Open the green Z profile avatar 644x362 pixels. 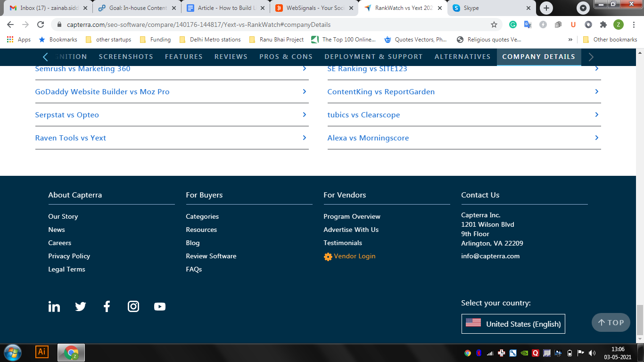tap(619, 25)
